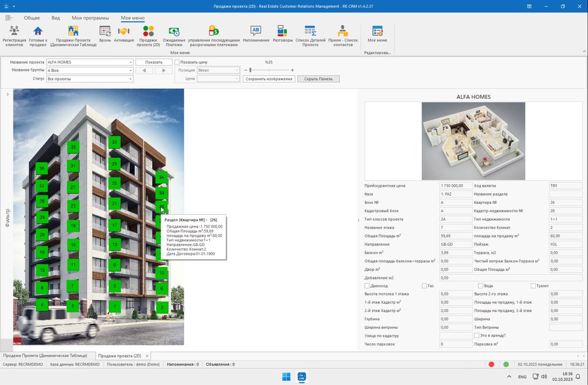Expand the Статус dropdown list
588x385 pixels.
131,78
